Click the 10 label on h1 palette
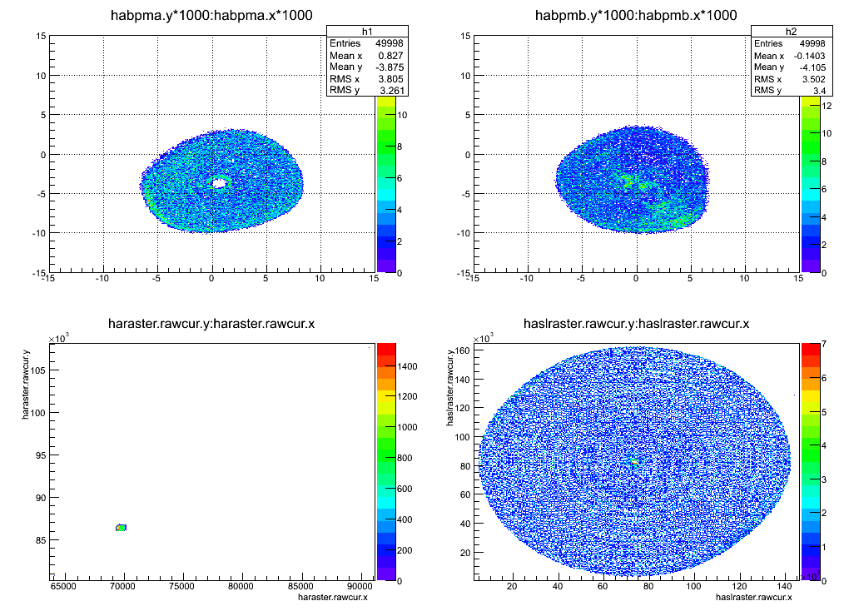The width and height of the screenshot is (849, 616). [402, 115]
